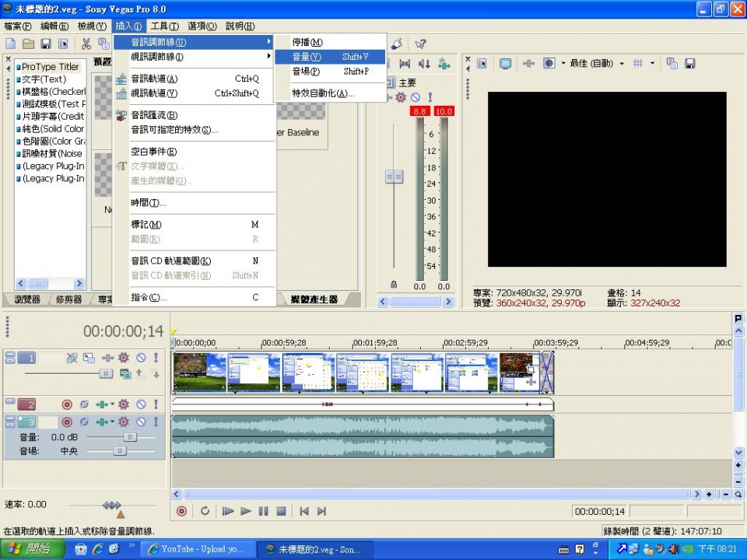Toggle Mute on audio track 3
This screenshot has height=560, width=747.
click(x=141, y=422)
